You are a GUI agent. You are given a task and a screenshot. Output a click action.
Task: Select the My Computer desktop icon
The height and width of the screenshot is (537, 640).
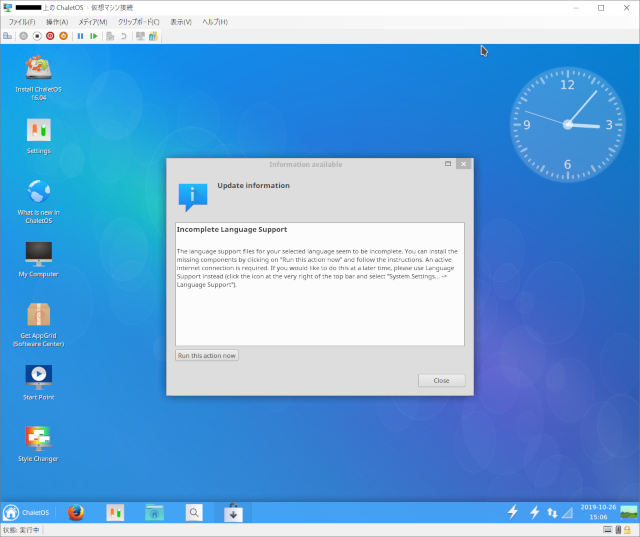[x=39, y=260]
